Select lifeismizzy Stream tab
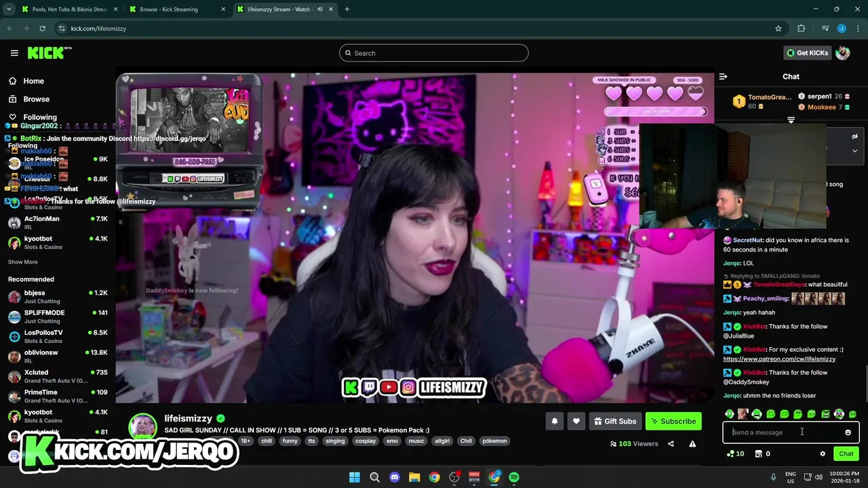 click(285, 9)
